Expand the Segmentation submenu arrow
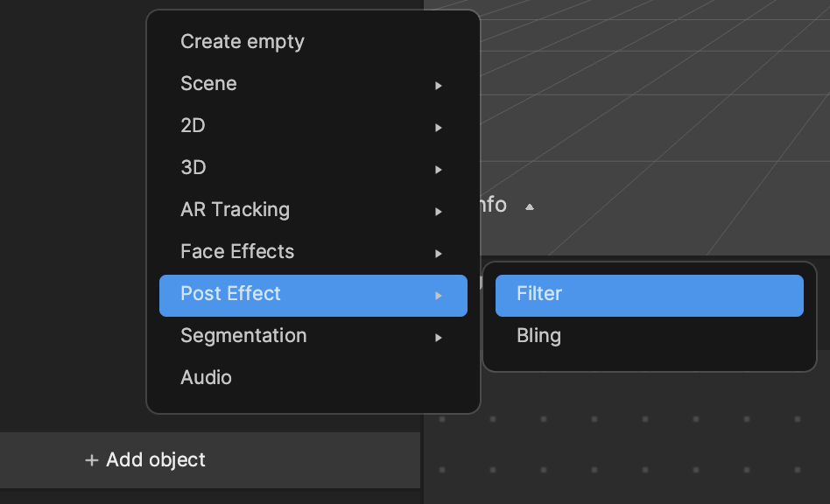The width and height of the screenshot is (830, 504). tap(439, 338)
